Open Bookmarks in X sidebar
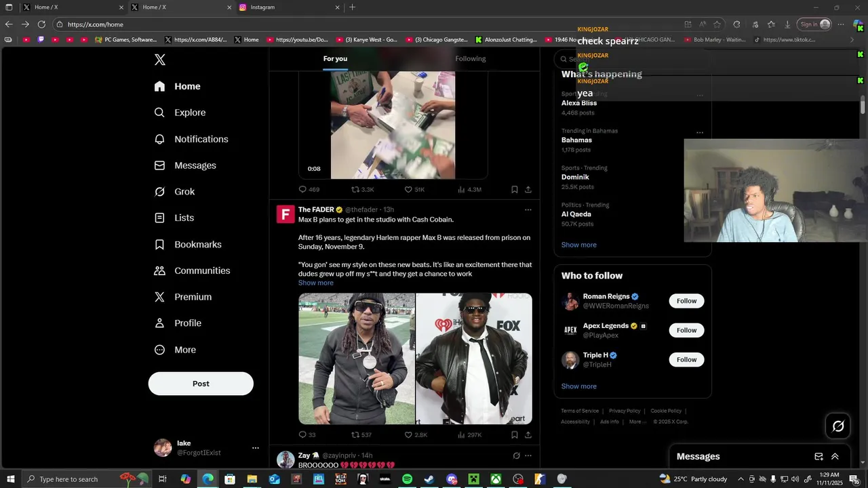868x488 pixels. coord(188,244)
